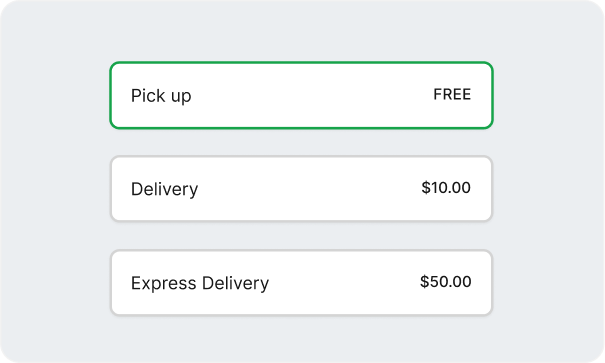Select the Express Delivery option
The height and width of the screenshot is (363, 605).
tap(301, 283)
